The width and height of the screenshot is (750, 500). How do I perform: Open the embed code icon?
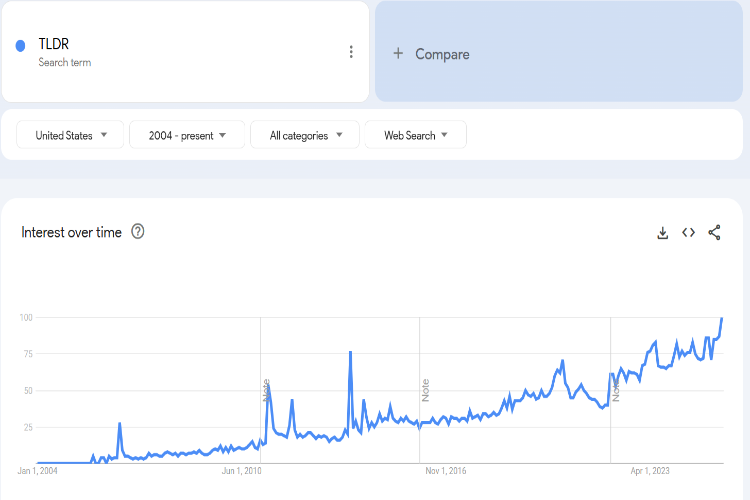688,233
